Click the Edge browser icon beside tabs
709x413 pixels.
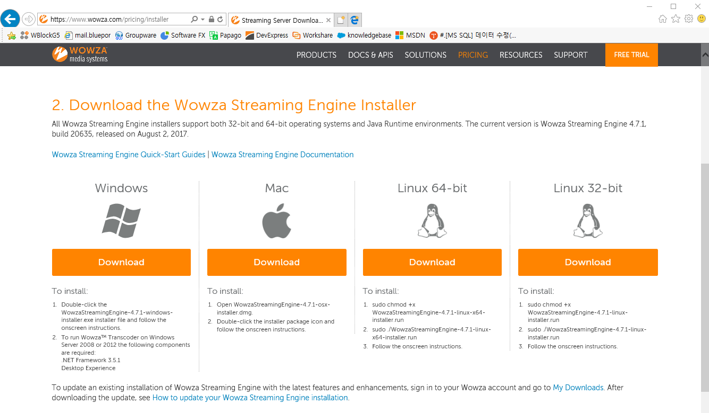tap(355, 20)
